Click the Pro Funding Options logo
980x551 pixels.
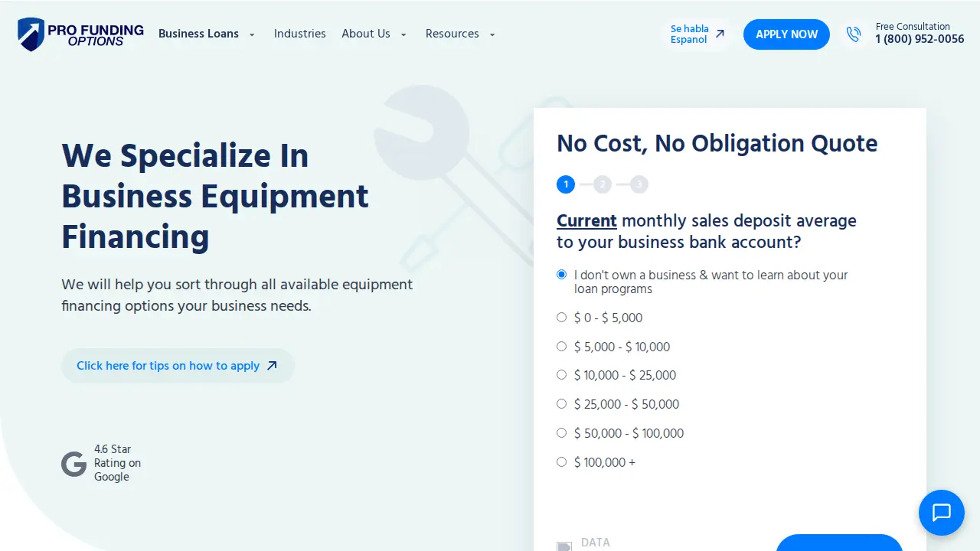pos(80,34)
